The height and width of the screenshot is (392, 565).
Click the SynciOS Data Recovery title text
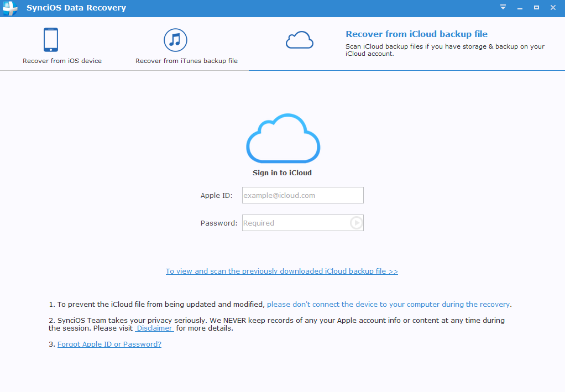click(x=76, y=8)
